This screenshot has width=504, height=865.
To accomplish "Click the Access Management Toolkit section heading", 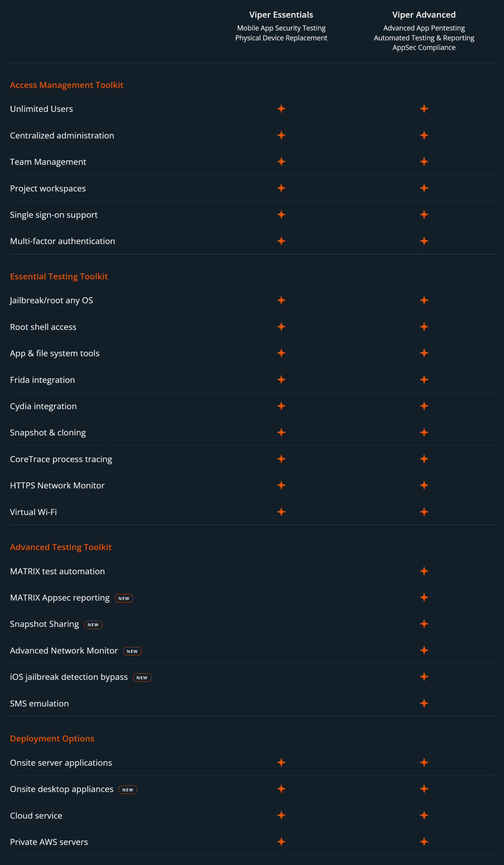I will tap(67, 85).
